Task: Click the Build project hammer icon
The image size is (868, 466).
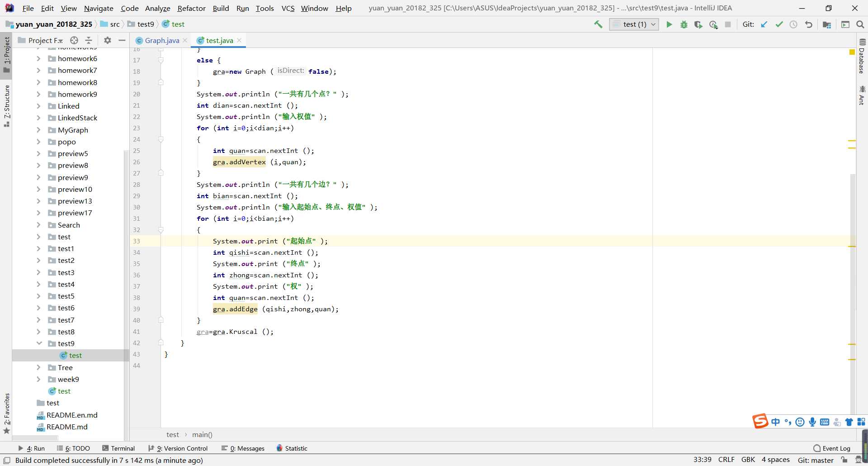Action: 598,24
